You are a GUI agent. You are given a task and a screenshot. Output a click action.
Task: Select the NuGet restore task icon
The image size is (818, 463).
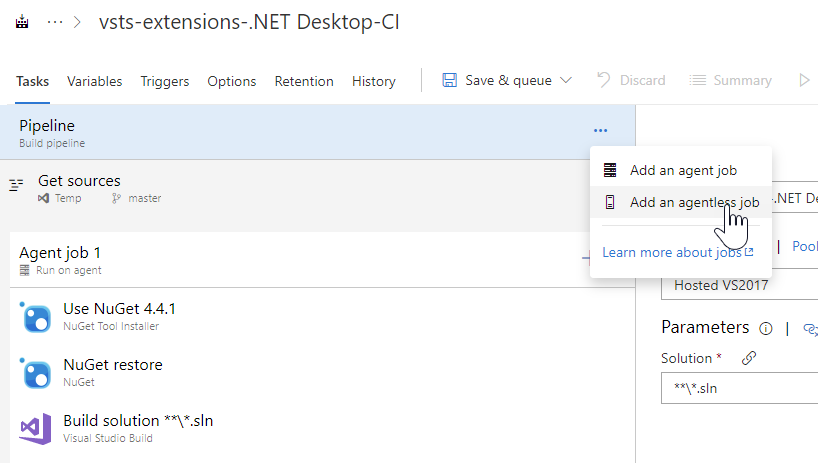pos(37,373)
